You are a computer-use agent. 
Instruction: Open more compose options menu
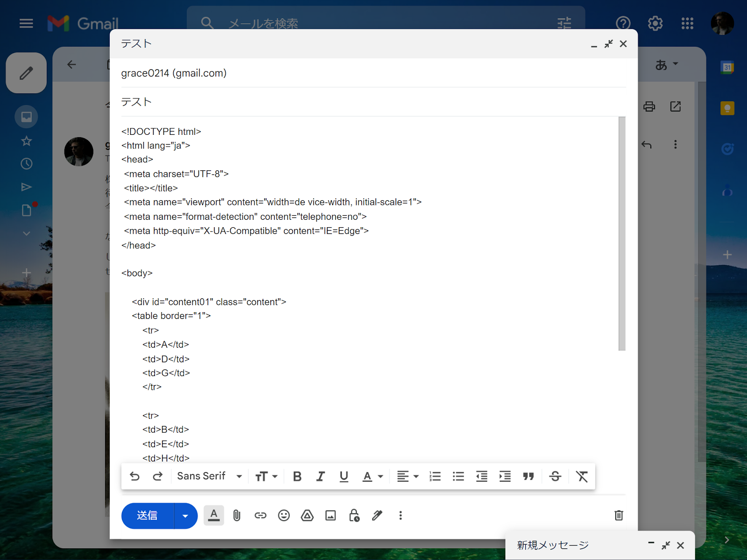[401, 516]
